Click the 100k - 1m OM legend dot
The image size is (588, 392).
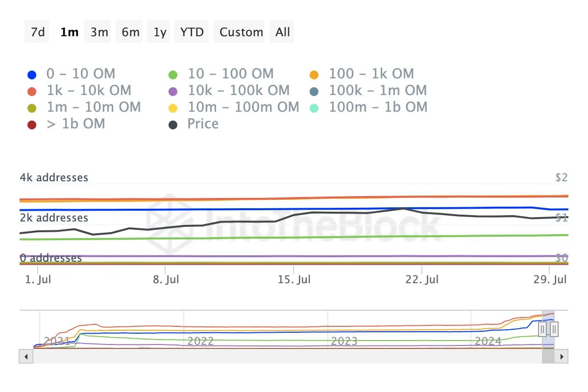pos(314,91)
